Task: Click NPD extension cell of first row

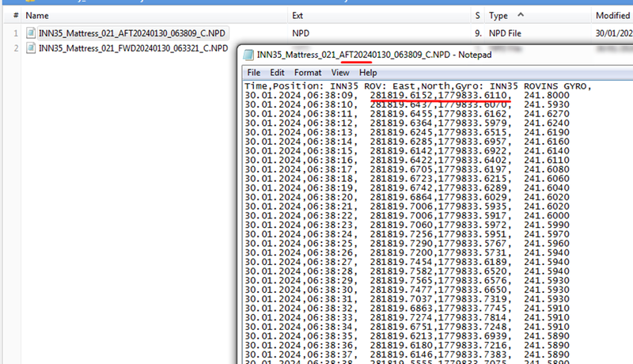Action: coord(301,33)
